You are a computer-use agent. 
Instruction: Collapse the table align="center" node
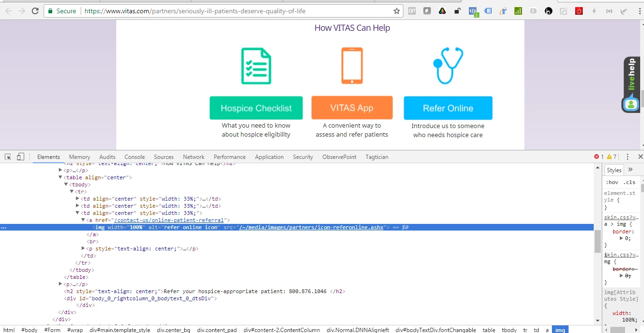(x=60, y=177)
